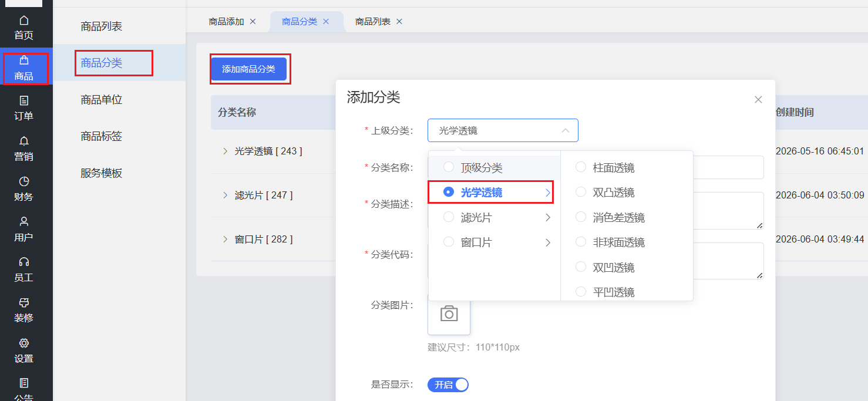Click the 添加商品分类 button
868x401 pixels.
coord(248,69)
